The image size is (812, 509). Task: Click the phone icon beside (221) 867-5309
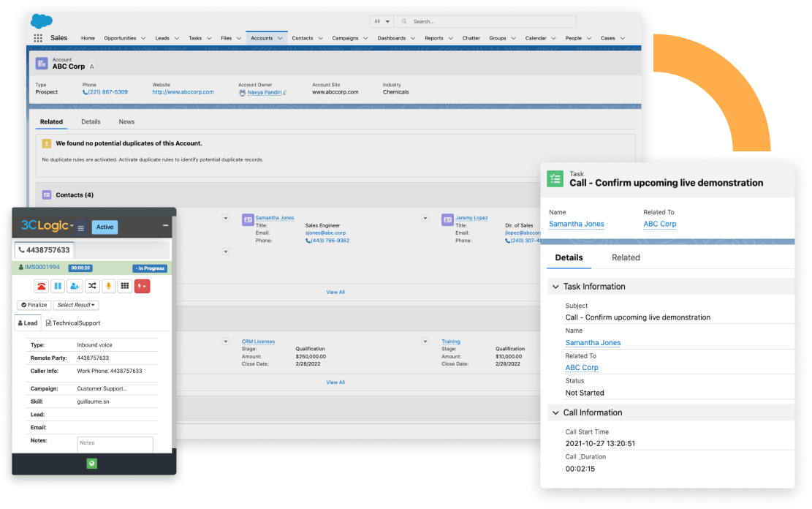coord(85,92)
